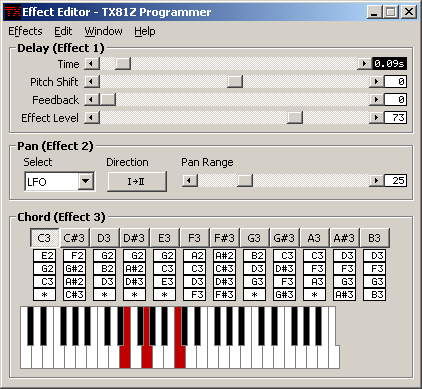The width and height of the screenshot is (422, 389).
Task: Click F#3 note cell under F#3 column
Action: (224, 295)
